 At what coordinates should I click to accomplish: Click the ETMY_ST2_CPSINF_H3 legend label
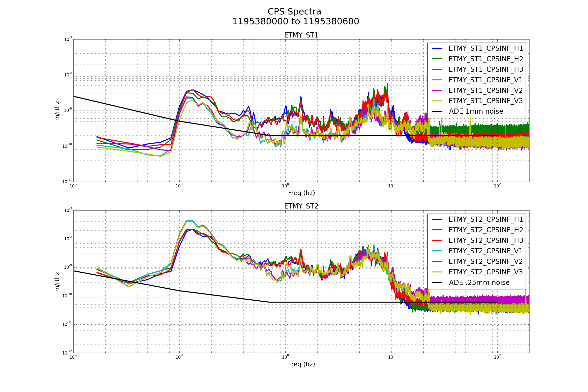(x=486, y=241)
